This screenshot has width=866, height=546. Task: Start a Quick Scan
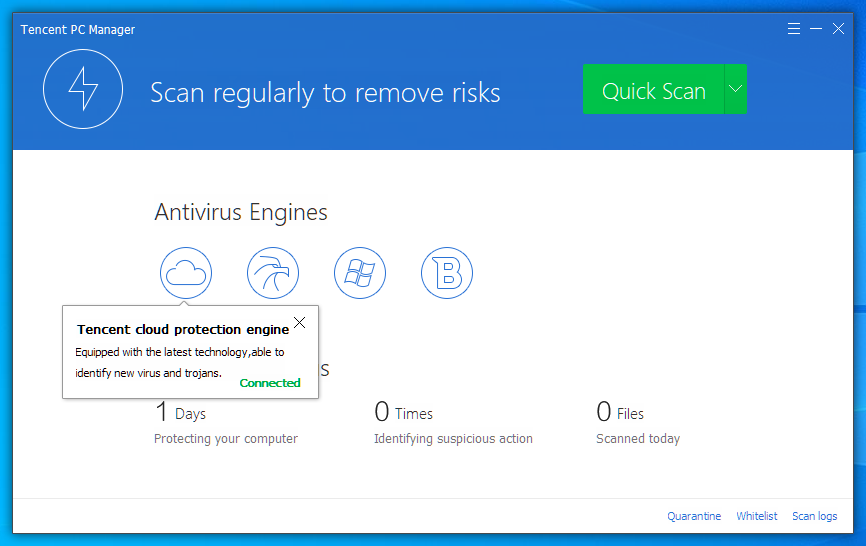pos(653,90)
